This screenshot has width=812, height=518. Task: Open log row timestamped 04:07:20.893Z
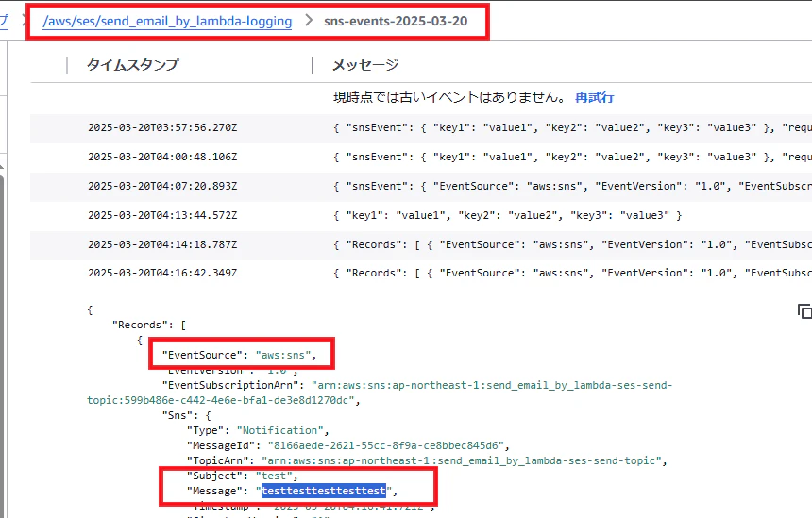(x=421, y=186)
